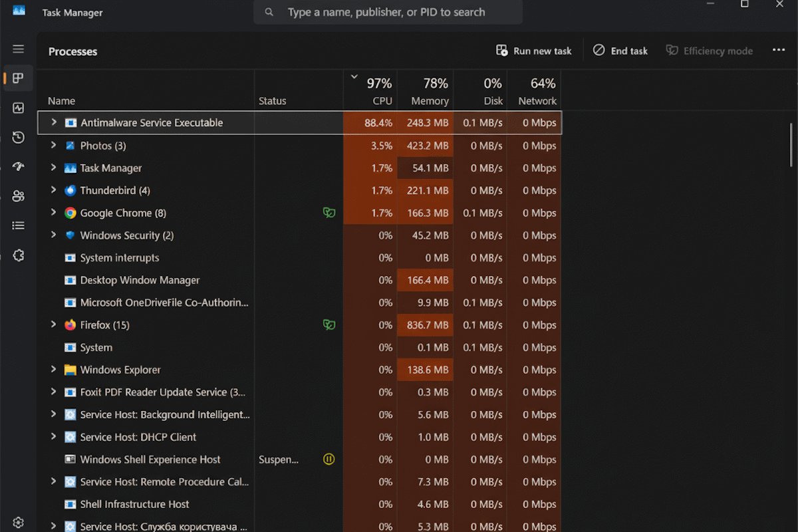
Task: Expand the Firefox (15) process group
Action: click(x=54, y=325)
